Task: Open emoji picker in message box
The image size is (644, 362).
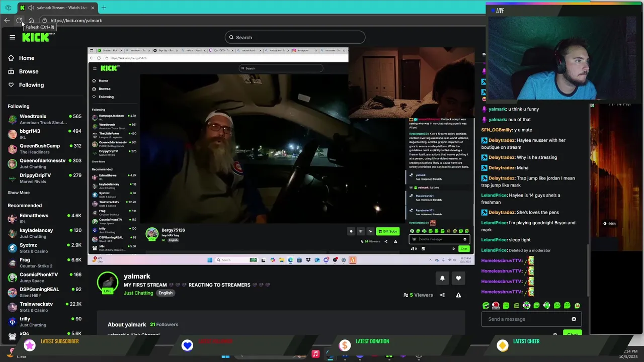Action: (x=574, y=319)
